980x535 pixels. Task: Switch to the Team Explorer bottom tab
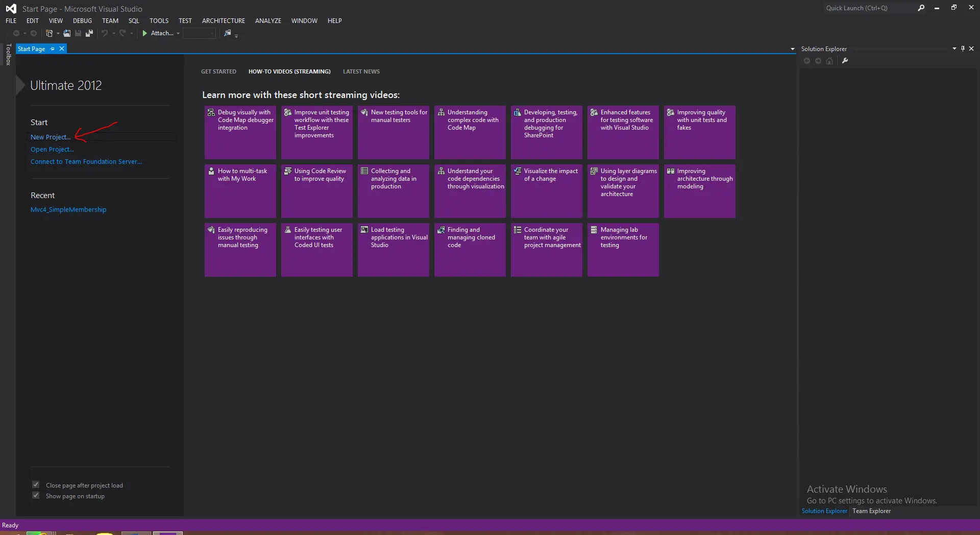click(x=871, y=511)
